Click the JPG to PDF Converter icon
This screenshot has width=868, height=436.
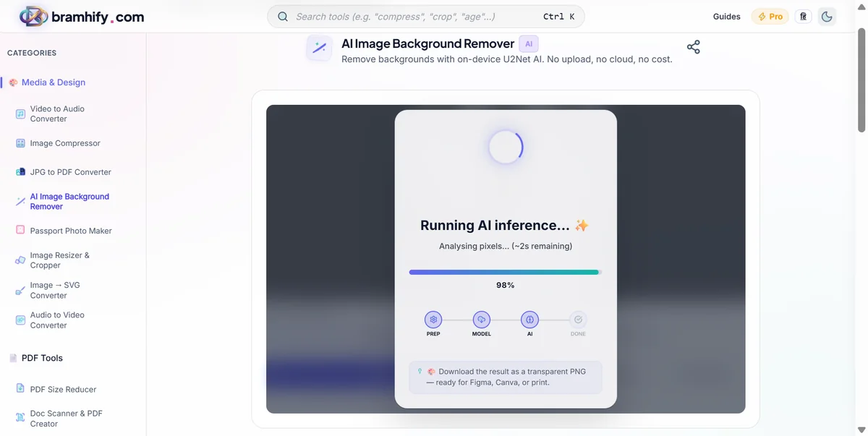(x=20, y=172)
